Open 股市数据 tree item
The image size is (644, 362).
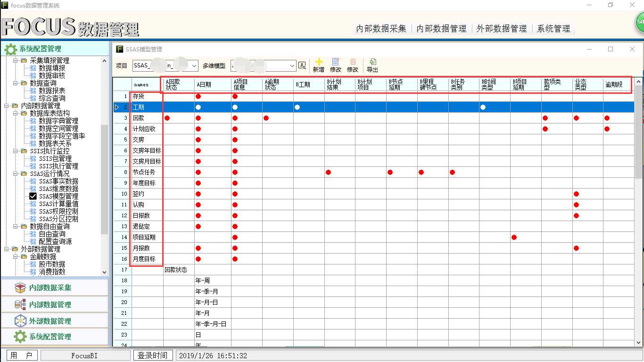click(x=52, y=264)
